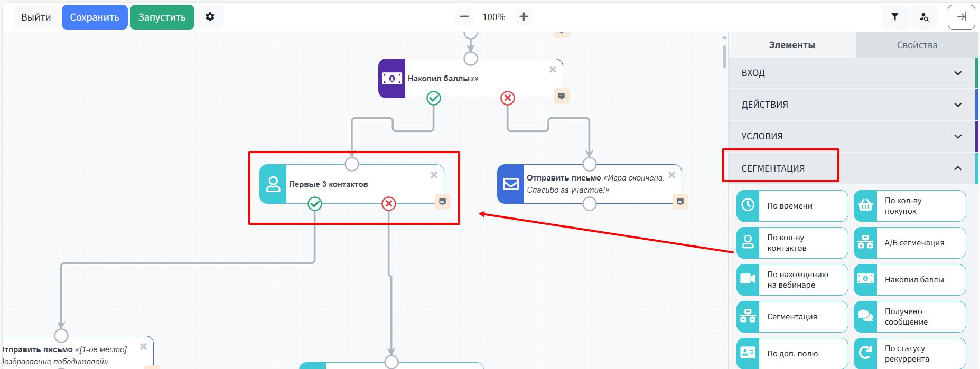This screenshot has height=369, width=980.
Task: Open settings via the gear icon
Action: coord(210,17)
